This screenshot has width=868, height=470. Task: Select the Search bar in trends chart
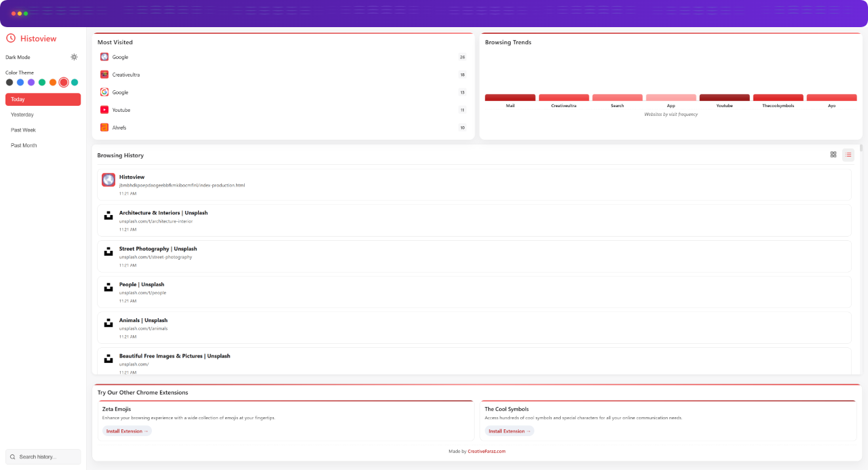[617, 98]
